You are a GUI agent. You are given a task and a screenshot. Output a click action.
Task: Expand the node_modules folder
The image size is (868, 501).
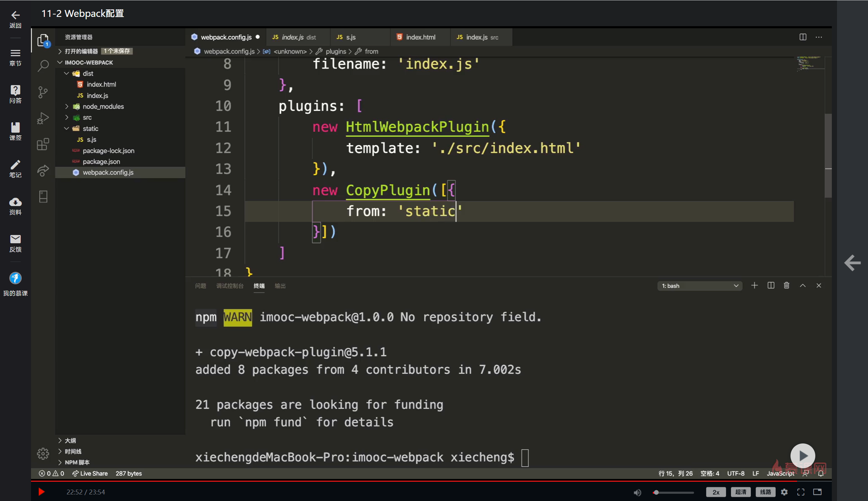pos(103,106)
